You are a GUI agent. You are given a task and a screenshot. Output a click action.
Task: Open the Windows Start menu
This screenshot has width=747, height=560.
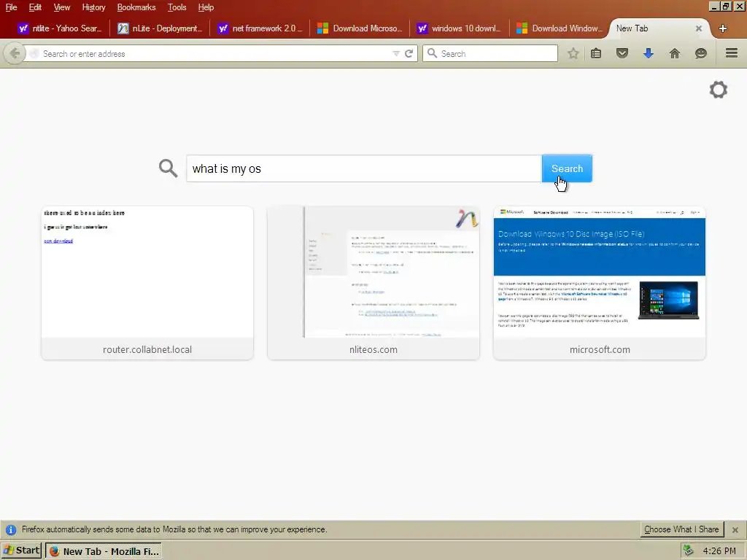click(21, 551)
